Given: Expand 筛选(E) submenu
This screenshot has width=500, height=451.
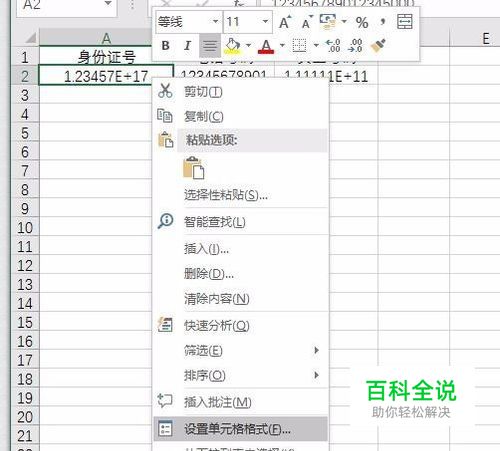Looking at the screenshot, I should 316,350.
